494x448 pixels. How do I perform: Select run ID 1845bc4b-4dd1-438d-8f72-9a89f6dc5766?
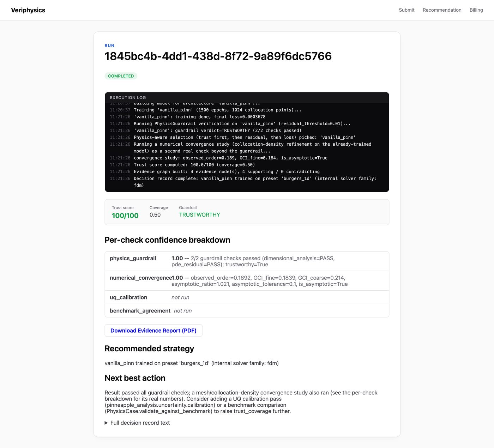click(x=218, y=56)
